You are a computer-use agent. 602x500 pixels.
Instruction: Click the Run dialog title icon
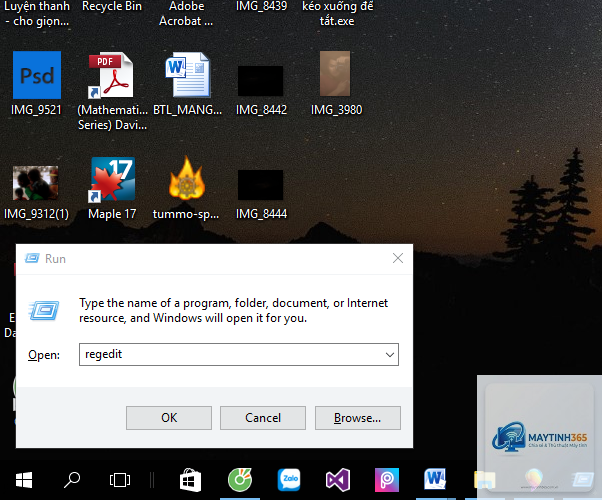click(32, 258)
